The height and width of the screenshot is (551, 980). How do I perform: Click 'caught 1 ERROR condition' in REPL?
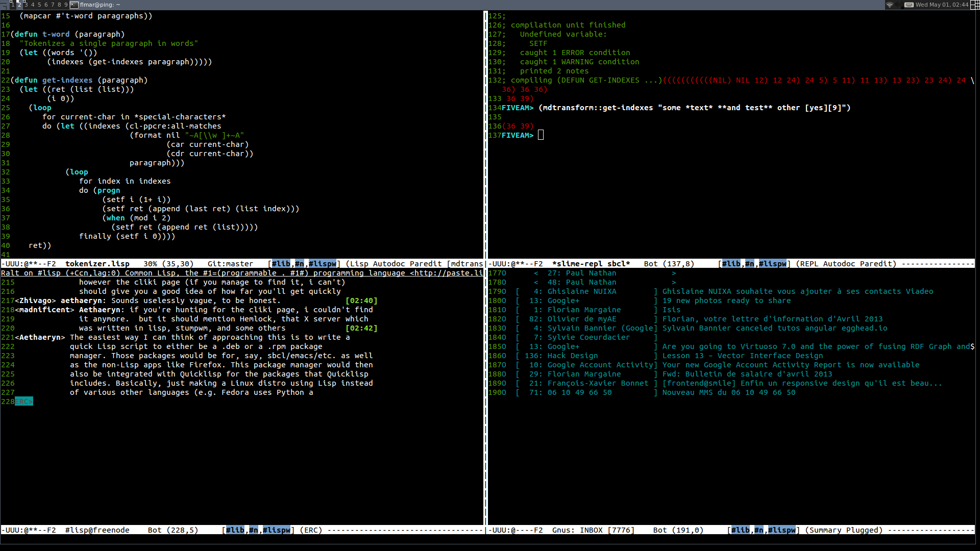(575, 53)
